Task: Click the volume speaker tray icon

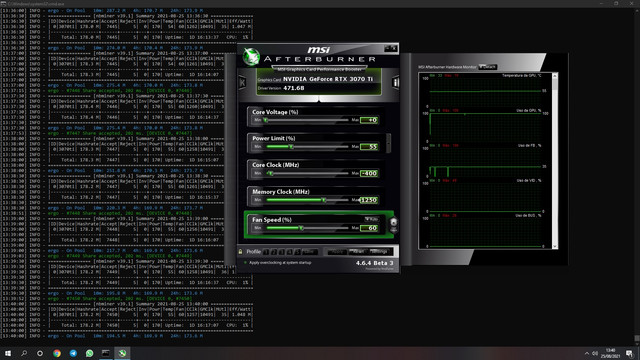Action: point(595,353)
